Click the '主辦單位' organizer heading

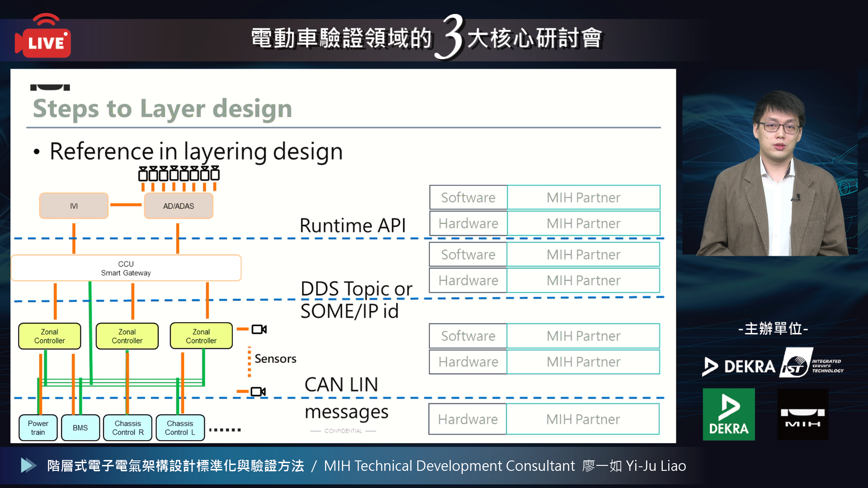(x=773, y=328)
